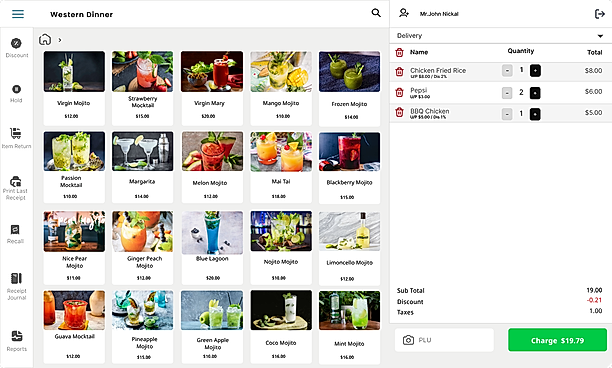Add Nice Pear Mojito to order
Image resolution: width=612 pixels, height=368 pixels.
click(x=74, y=247)
